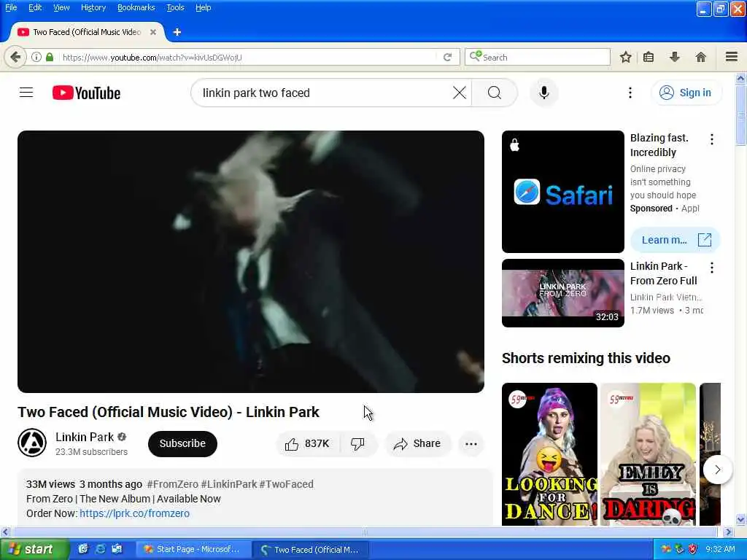Close the Two Faced tab
This screenshot has width=747, height=560.
(153, 32)
